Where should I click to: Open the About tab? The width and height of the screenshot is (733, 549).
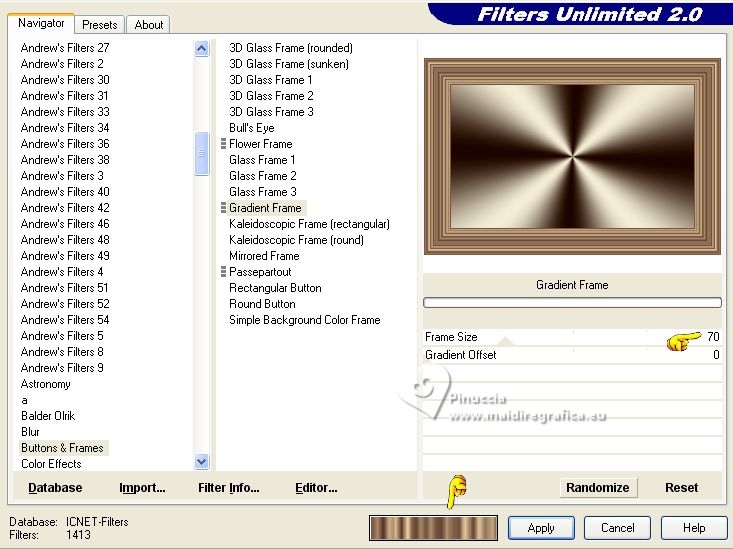(x=149, y=25)
